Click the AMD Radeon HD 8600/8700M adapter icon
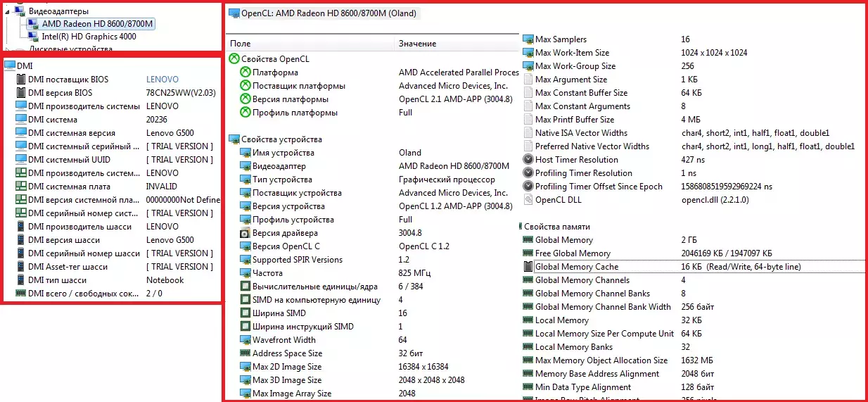 click(33, 25)
